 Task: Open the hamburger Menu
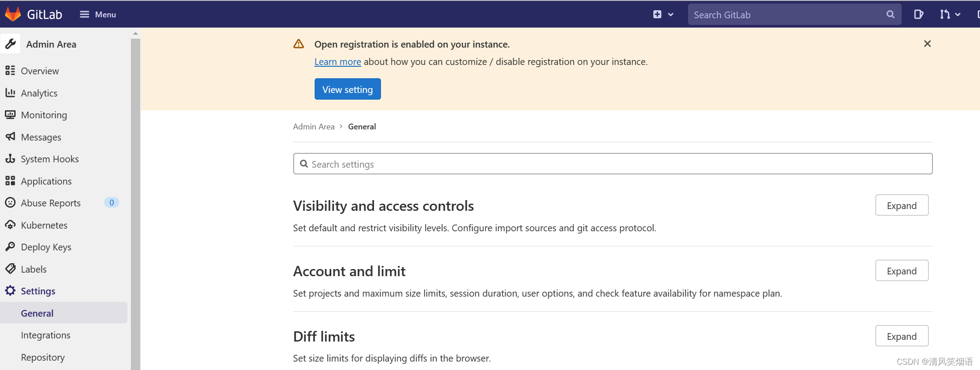click(98, 15)
